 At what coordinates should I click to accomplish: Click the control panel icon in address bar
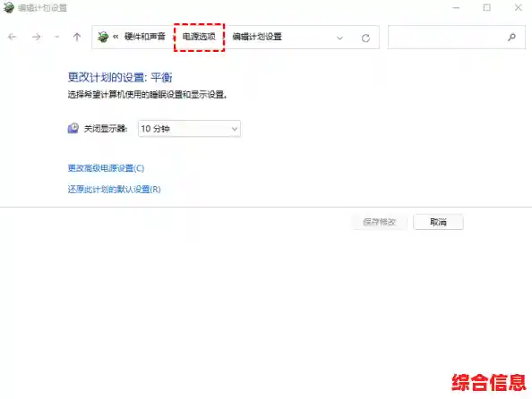(x=103, y=37)
